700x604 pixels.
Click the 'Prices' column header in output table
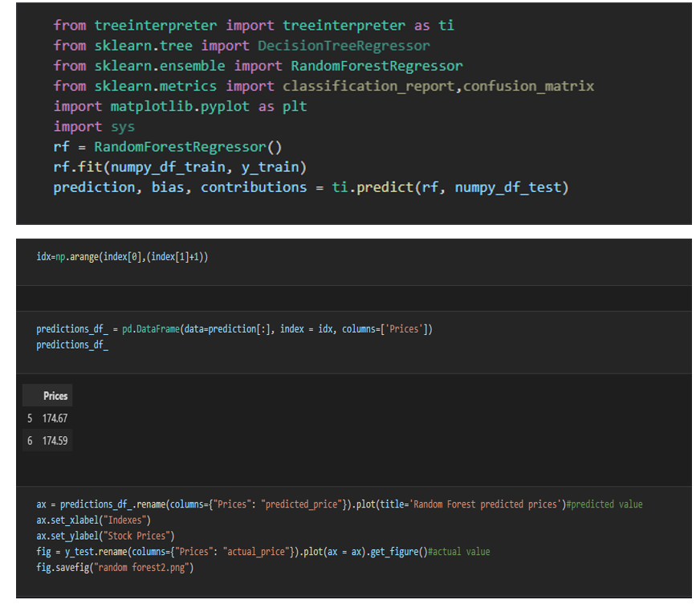point(55,396)
